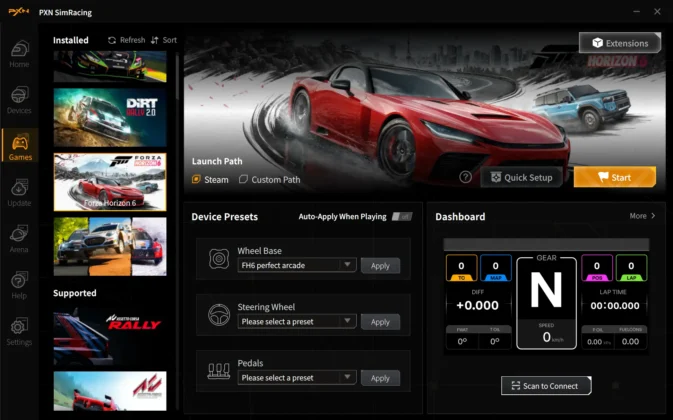Select the Assetto Corsa Rally supported game

tap(110, 336)
